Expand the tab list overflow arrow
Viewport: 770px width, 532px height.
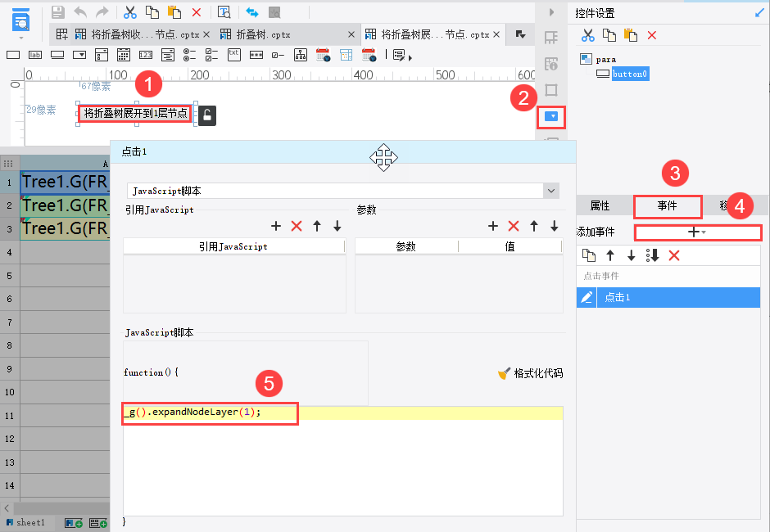click(520, 34)
